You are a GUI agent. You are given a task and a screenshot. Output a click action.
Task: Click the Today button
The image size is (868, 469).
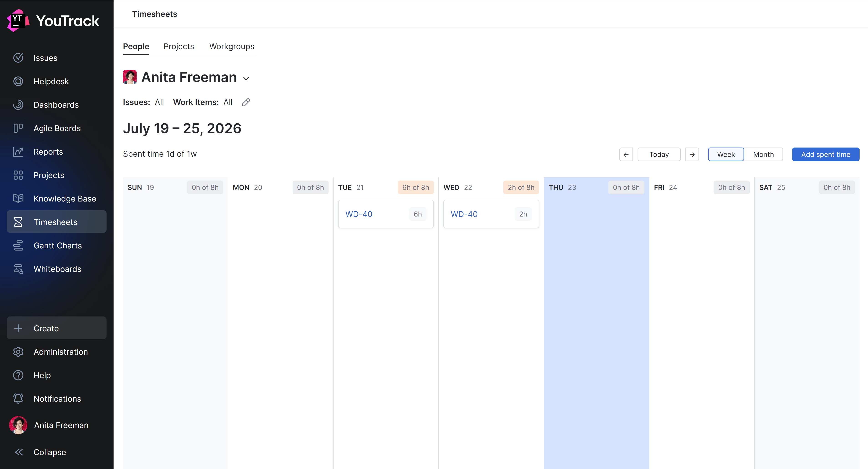pos(659,154)
